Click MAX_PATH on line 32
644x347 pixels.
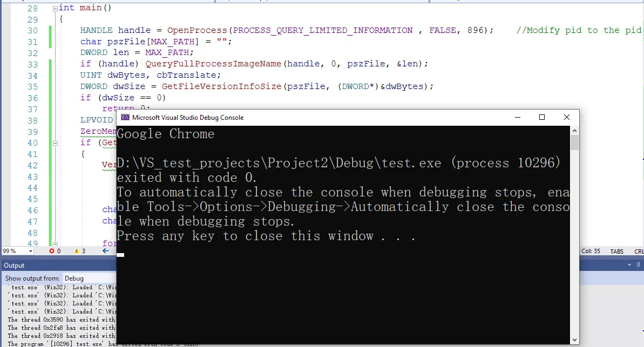click(167, 52)
